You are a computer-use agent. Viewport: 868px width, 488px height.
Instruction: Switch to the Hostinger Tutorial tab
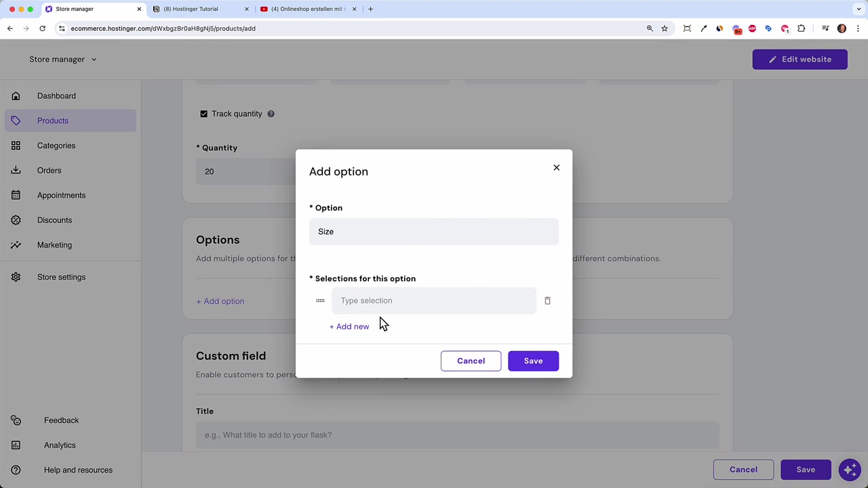pyautogui.click(x=200, y=9)
